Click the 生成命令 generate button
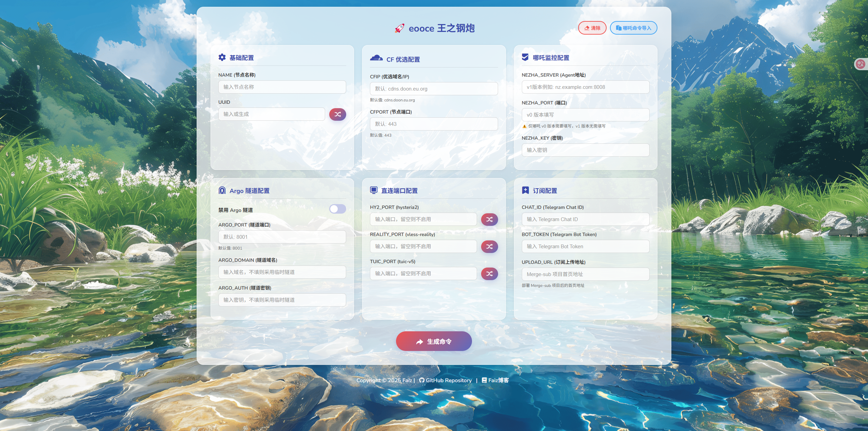 click(434, 341)
